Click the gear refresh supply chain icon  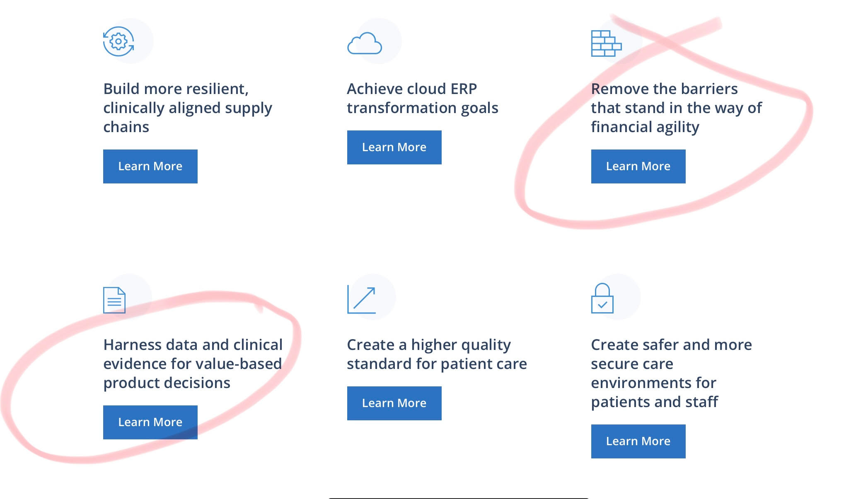[x=118, y=41]
